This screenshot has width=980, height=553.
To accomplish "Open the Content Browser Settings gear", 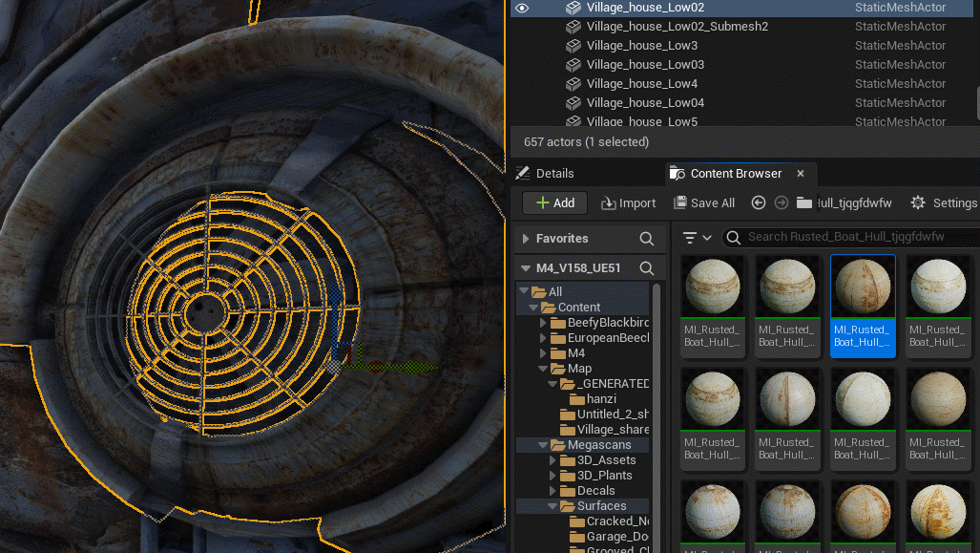I will coord(918,202).
